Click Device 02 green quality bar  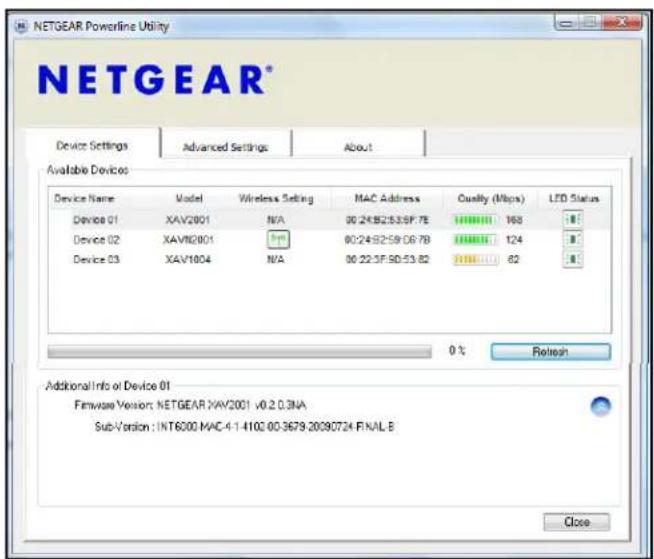pos(475,239)
